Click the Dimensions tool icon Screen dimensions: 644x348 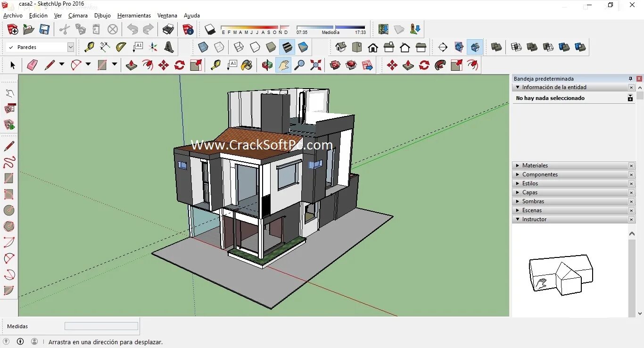(105, 47)
